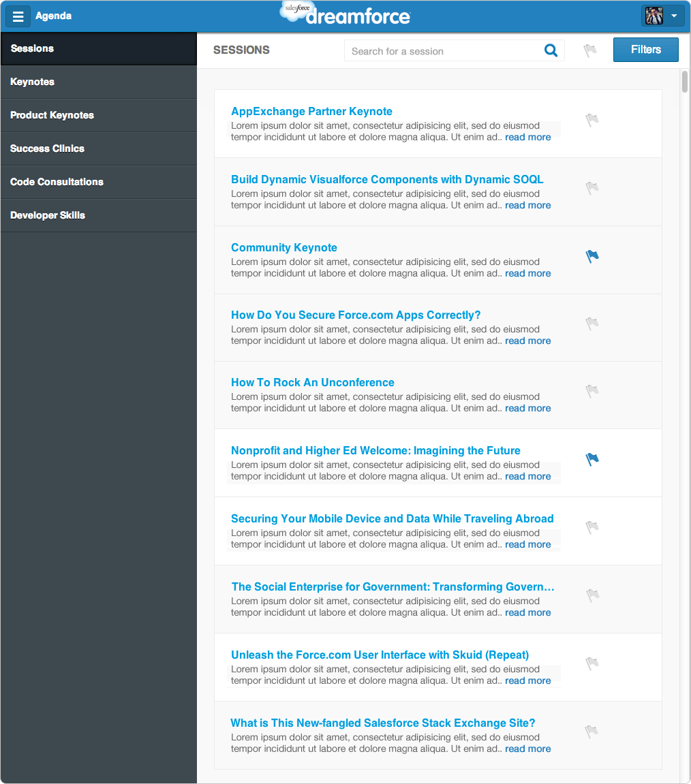Click read more under Nonprofit and Higher Ed Welcome
691x784 pixels.
pyautogui.click(x=527, y=476)
